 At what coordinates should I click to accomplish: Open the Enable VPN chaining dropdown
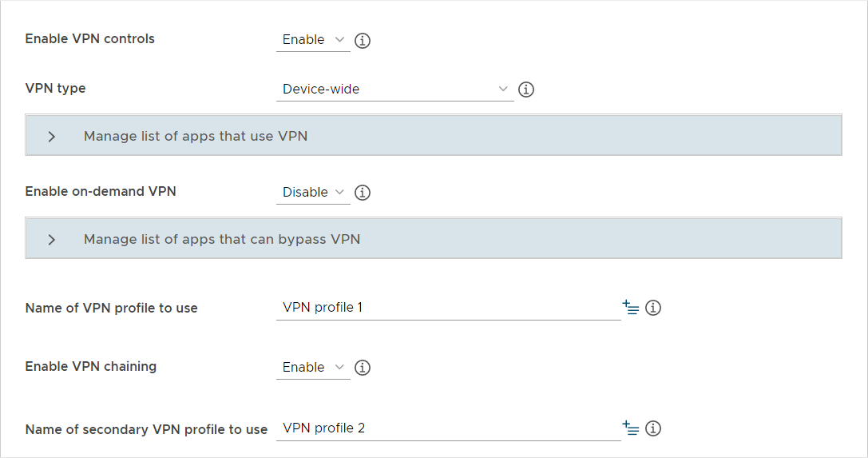[x=313, y=368]
